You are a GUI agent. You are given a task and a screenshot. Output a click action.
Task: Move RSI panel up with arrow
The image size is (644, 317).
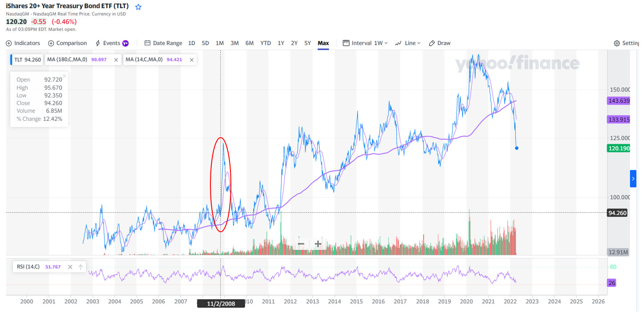click(81, 267)
